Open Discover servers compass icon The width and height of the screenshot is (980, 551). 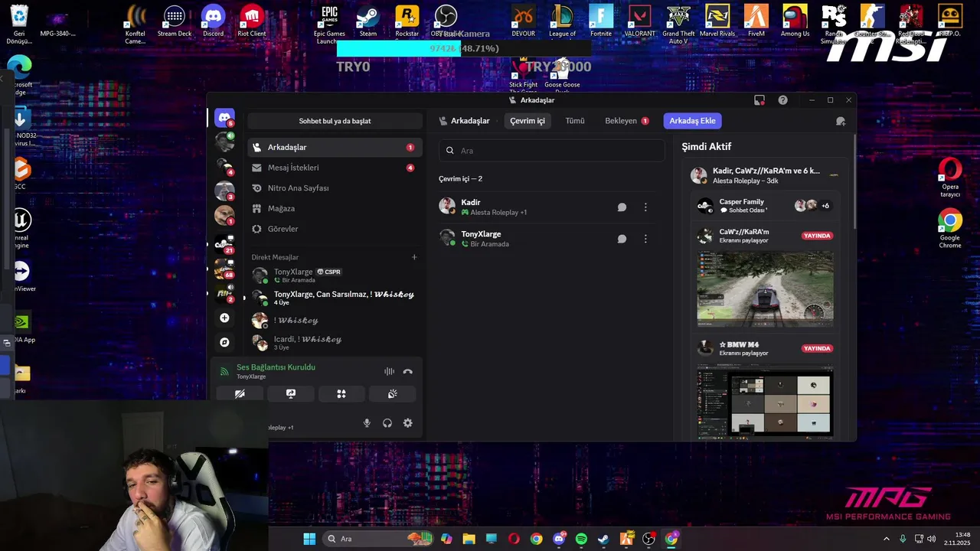tap(224, 342)
